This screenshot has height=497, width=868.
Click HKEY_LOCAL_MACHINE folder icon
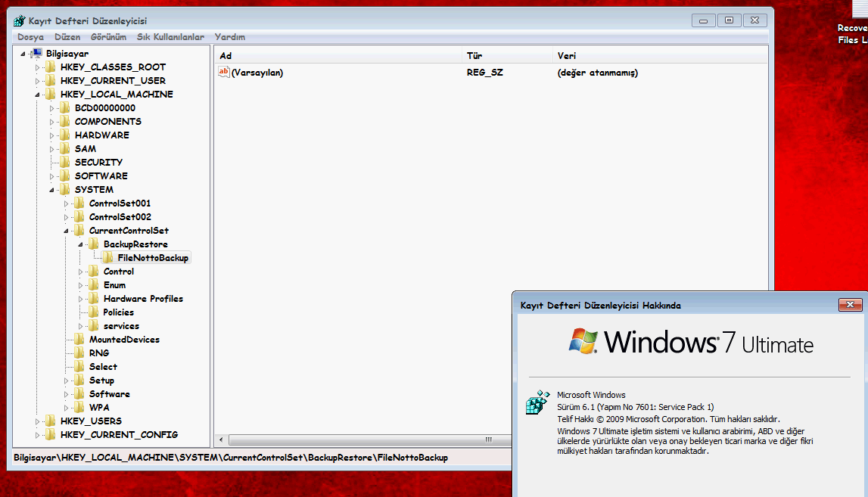click(51, 94)
